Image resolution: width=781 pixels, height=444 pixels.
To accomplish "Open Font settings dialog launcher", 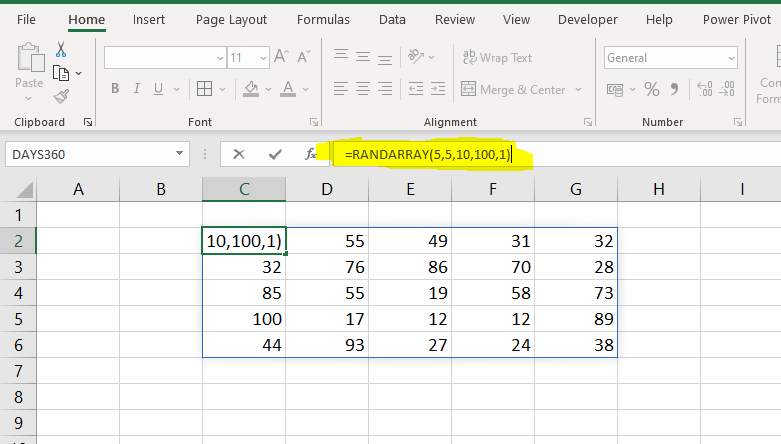I will pos(314,122).
